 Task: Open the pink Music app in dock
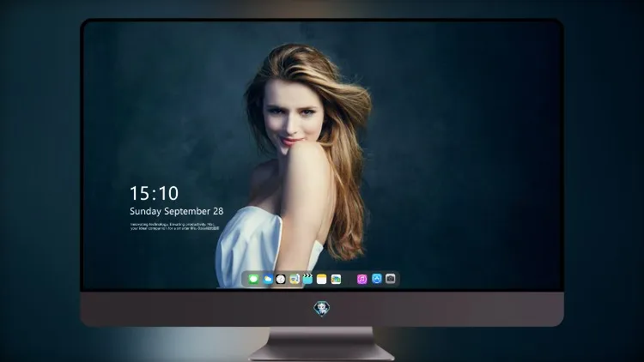(361, 279)
